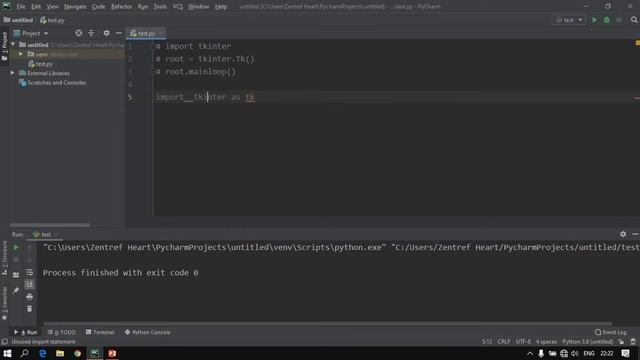Viewport: 640px width, 360px height.
Task: Click the up arrow in Run panel
Action: [x=29, y=247]
